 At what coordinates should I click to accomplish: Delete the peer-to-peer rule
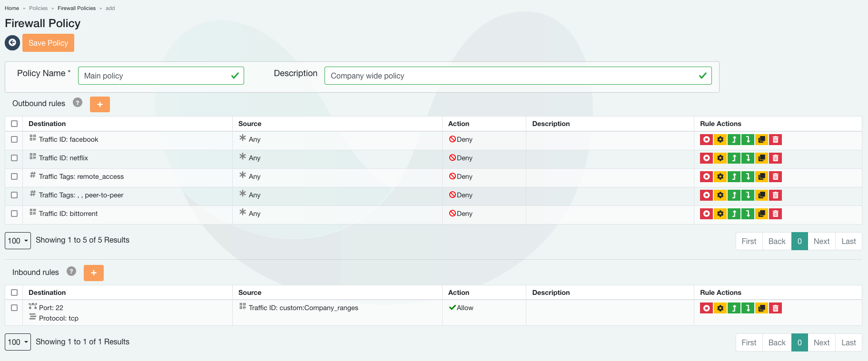click(776, 195)
